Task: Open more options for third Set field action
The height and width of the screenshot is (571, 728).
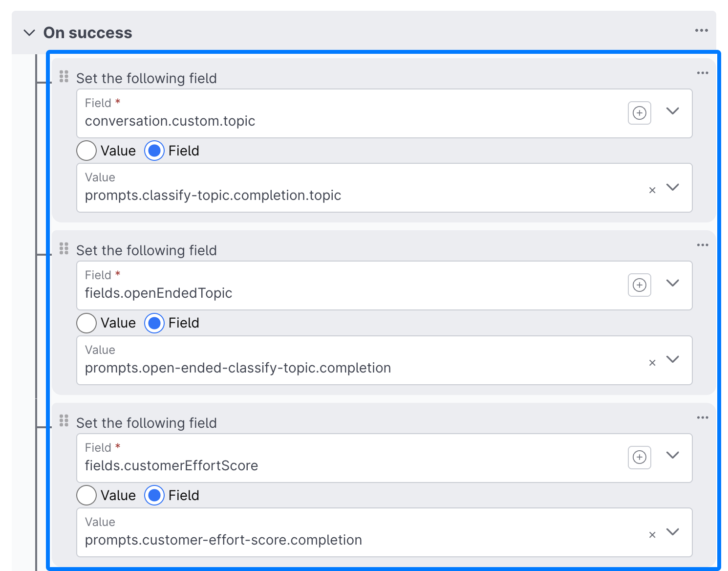Action: point(702,417)
